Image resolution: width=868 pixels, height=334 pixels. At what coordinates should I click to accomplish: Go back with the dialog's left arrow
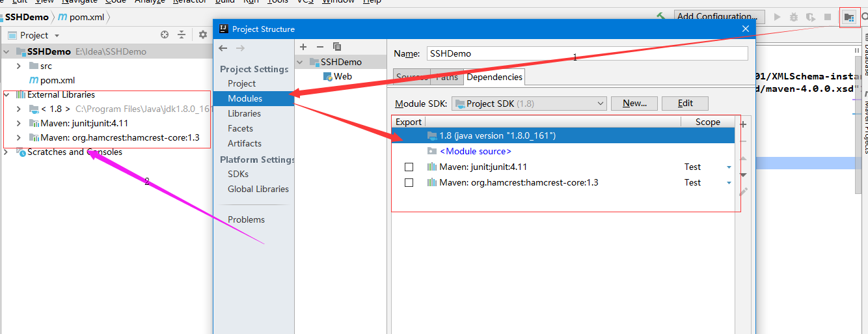click(x=223, y=48)
